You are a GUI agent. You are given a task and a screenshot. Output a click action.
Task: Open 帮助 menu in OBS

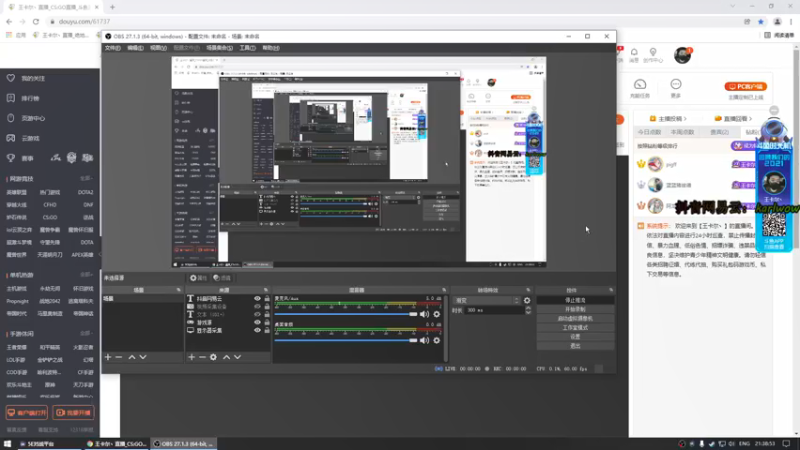(x=271, y=48)
